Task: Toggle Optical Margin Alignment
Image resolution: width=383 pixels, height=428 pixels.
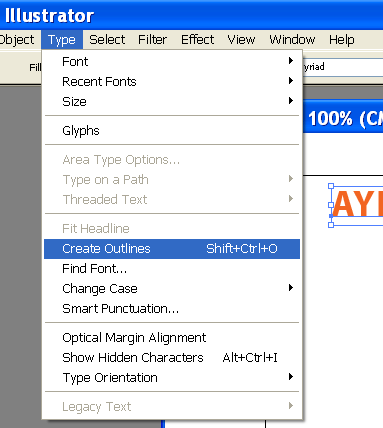Action: click(172, 338)
